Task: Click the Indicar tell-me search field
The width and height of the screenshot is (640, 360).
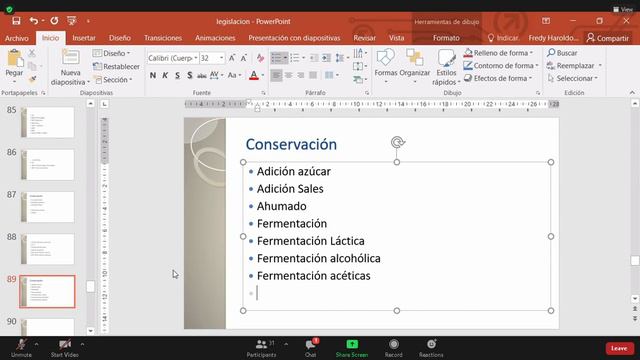Action: 503,38
